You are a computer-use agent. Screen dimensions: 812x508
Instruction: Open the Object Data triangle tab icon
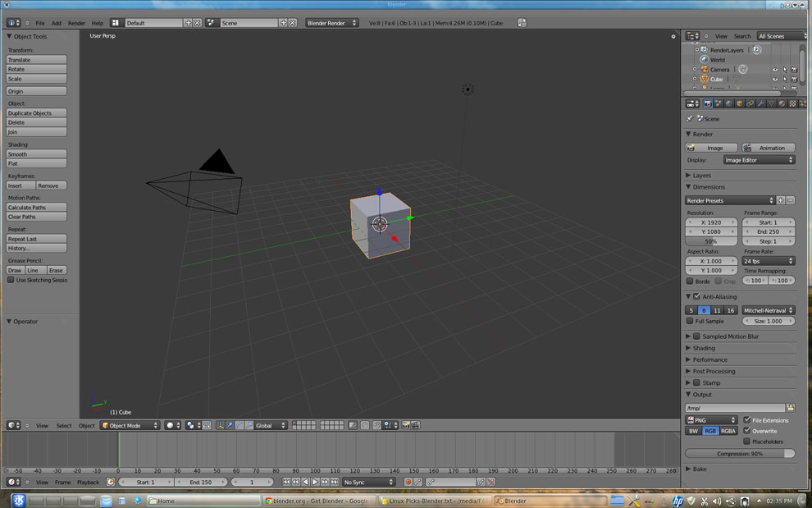click(772, 103)
